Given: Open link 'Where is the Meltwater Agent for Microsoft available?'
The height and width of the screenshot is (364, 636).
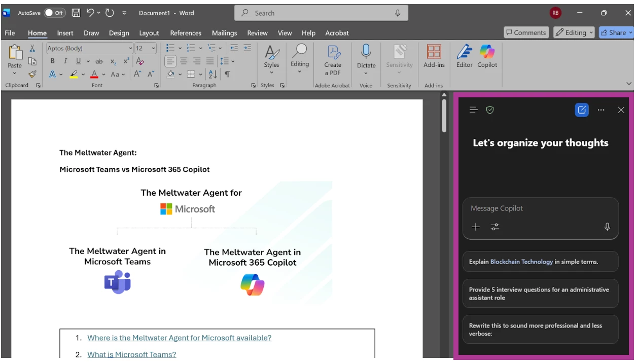Looking at the screenshot, I should [179, 338].
